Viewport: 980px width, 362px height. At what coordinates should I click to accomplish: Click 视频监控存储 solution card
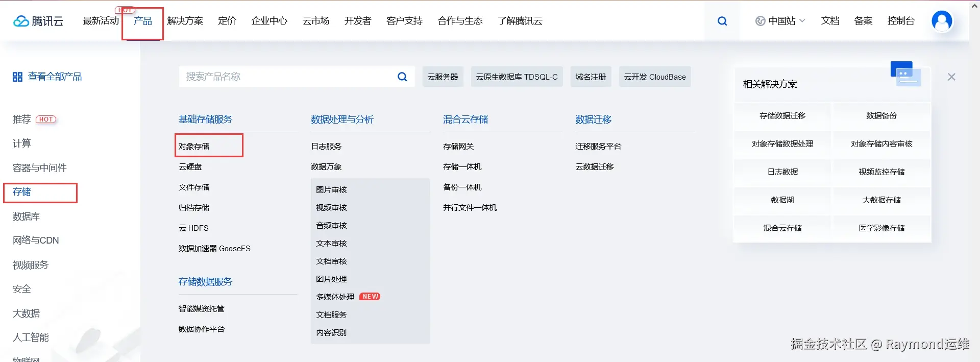881,172
